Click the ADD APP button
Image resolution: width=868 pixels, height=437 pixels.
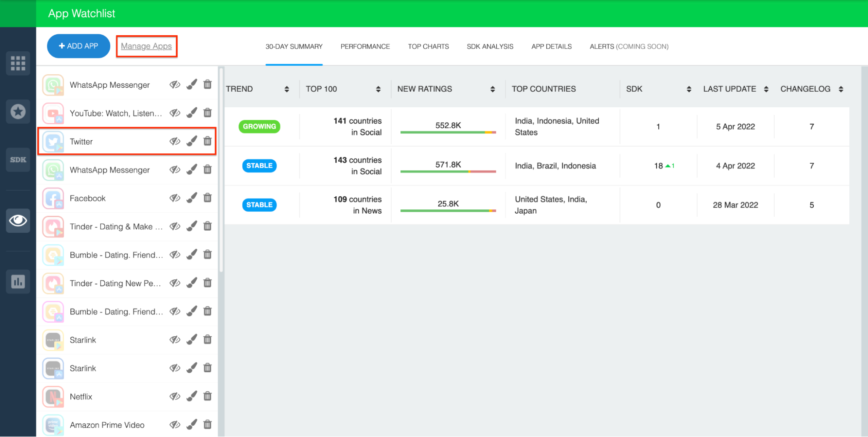tap(79, 46)
